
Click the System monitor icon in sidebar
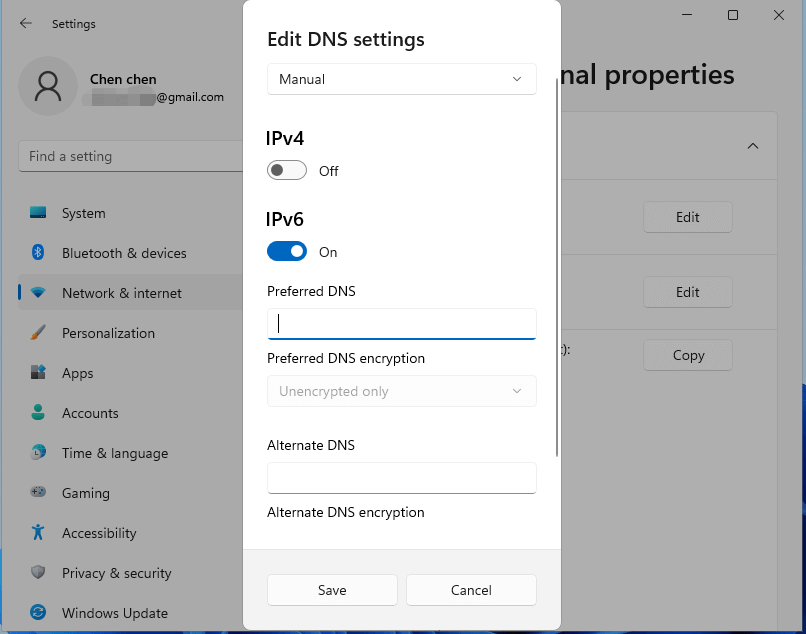(x=38, y=213)
